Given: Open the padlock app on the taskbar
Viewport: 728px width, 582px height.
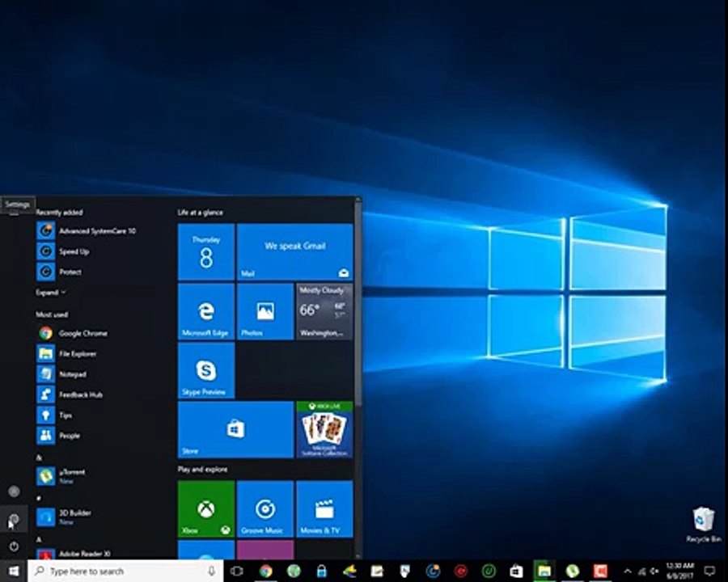Looking at the screenshot, I should [x=321, y=571].
